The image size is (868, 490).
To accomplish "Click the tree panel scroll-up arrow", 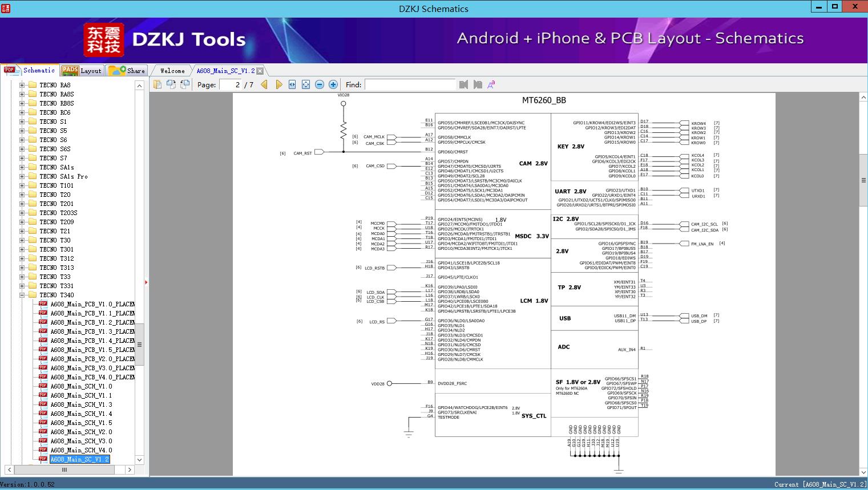I will coord(139,86).
